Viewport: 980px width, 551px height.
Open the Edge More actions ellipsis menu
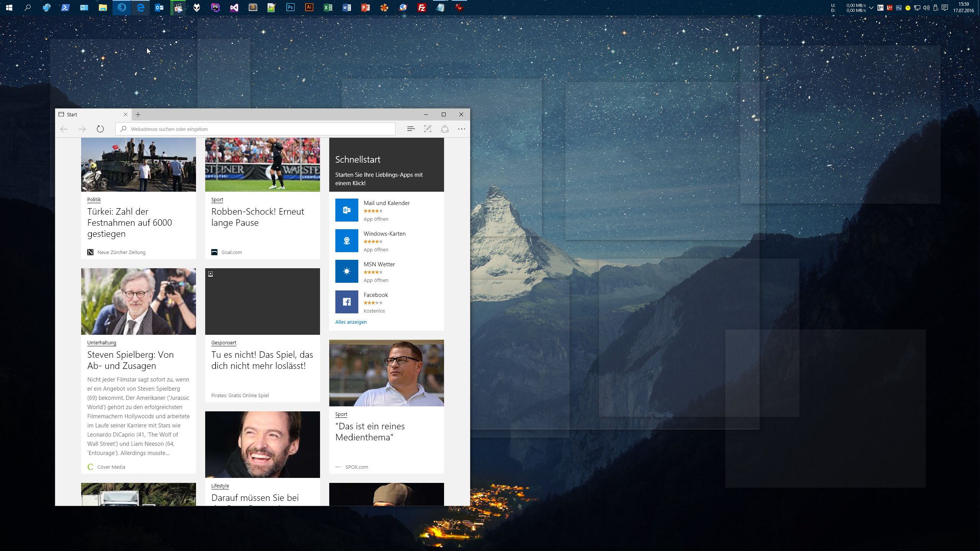(461, 129)
